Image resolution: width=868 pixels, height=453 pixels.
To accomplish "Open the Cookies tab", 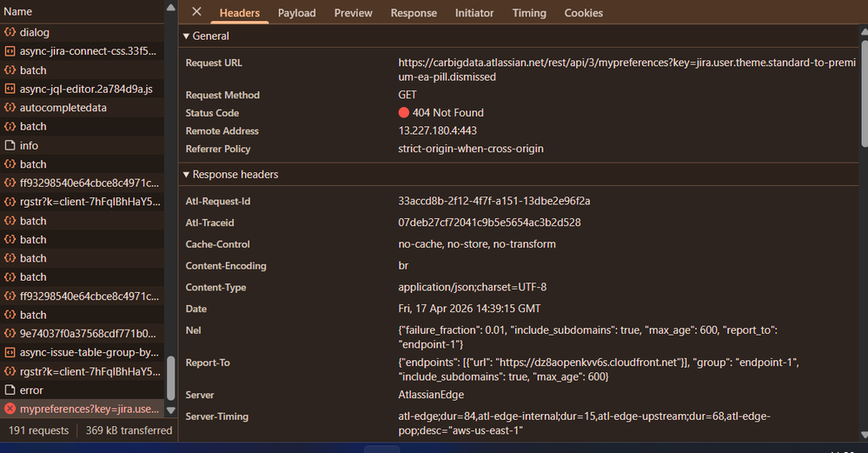I will [584, 13].
